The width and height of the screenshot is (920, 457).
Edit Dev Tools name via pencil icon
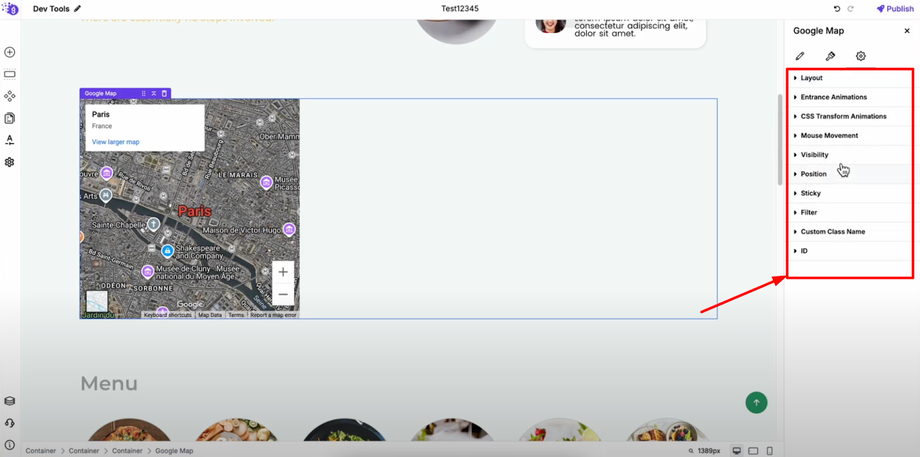(77, 9)
